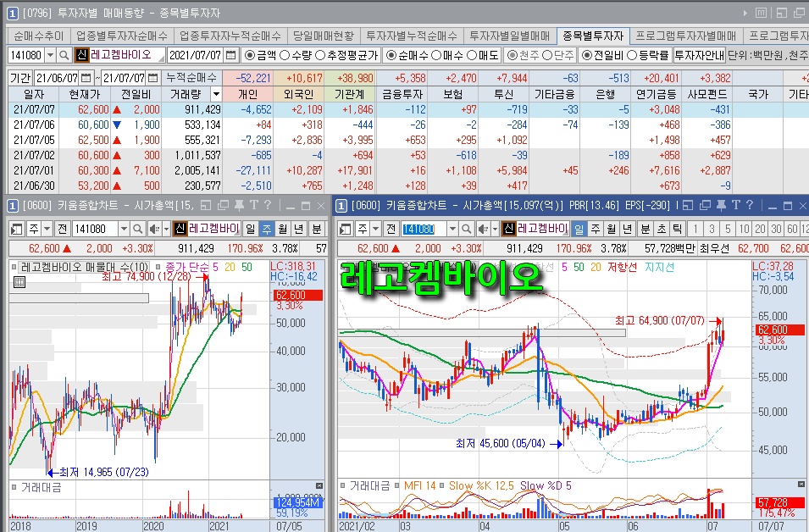
Task: Search for a stock code in investor window
Action: pos(64,55)
